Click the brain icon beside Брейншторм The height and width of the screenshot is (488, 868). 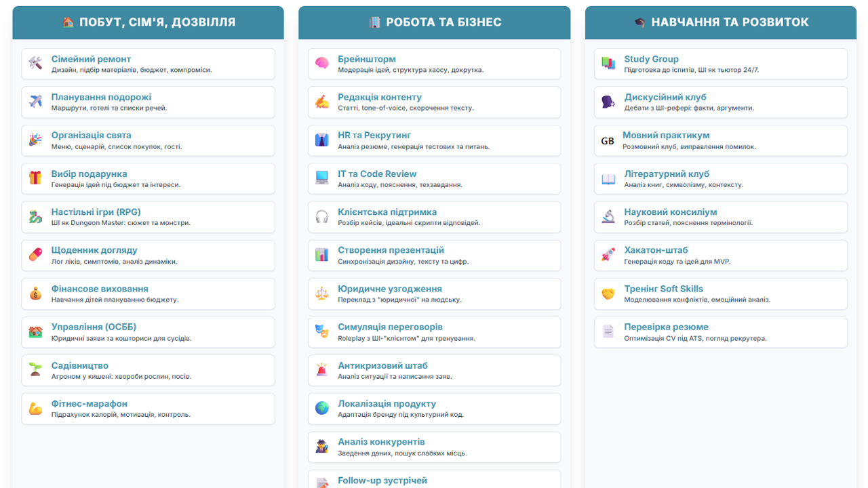click(x=322, y=63)
